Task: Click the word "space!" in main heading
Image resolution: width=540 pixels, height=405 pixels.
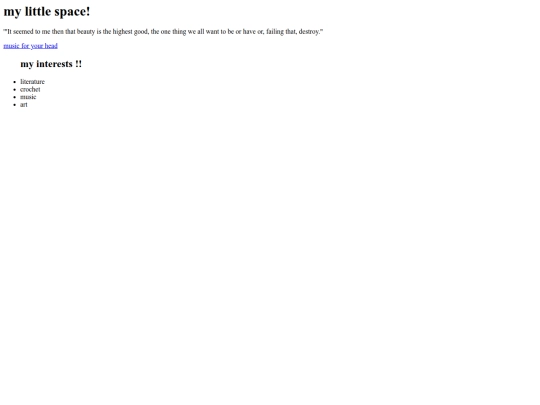Action: pyautogui.click(x=72, y=12)
